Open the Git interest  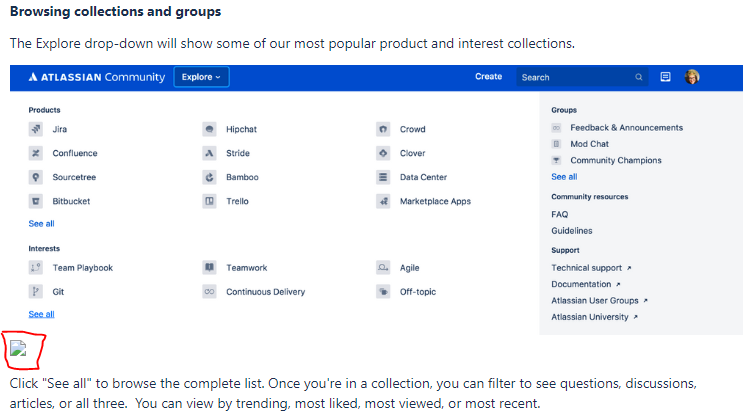point(58,291)
